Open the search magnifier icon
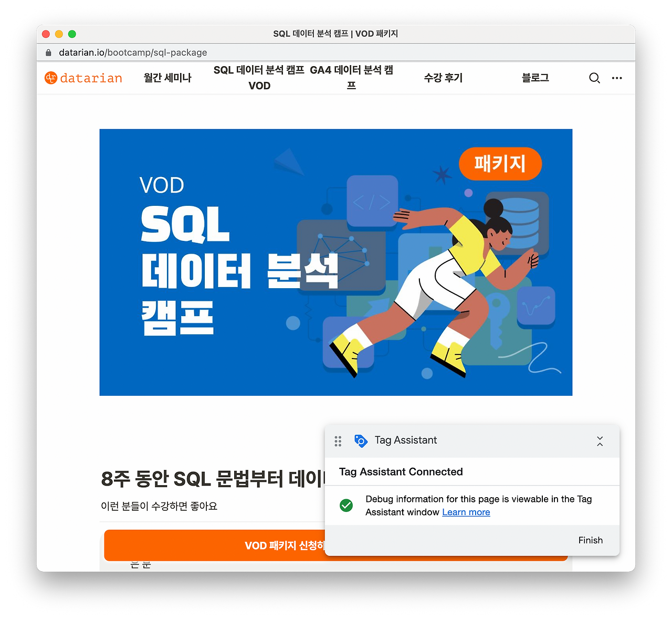Screen dimensions: 672x620 click(594, 78)
